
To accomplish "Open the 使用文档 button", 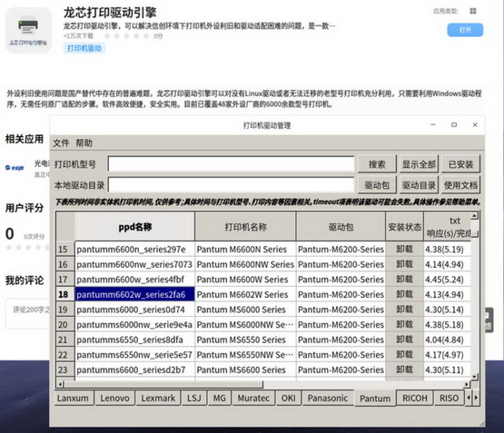I will pos(461,185).
